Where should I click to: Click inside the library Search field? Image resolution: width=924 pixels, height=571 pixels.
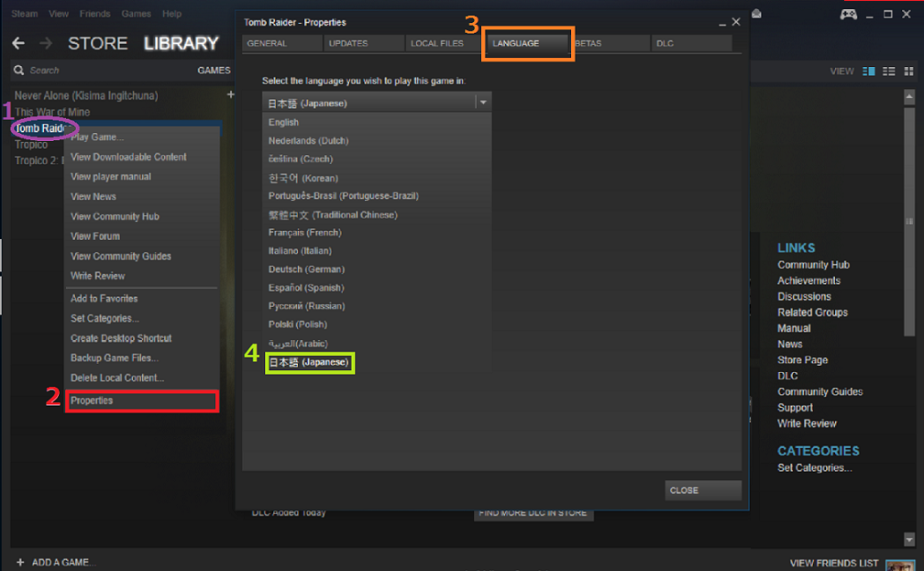[106, 71]
